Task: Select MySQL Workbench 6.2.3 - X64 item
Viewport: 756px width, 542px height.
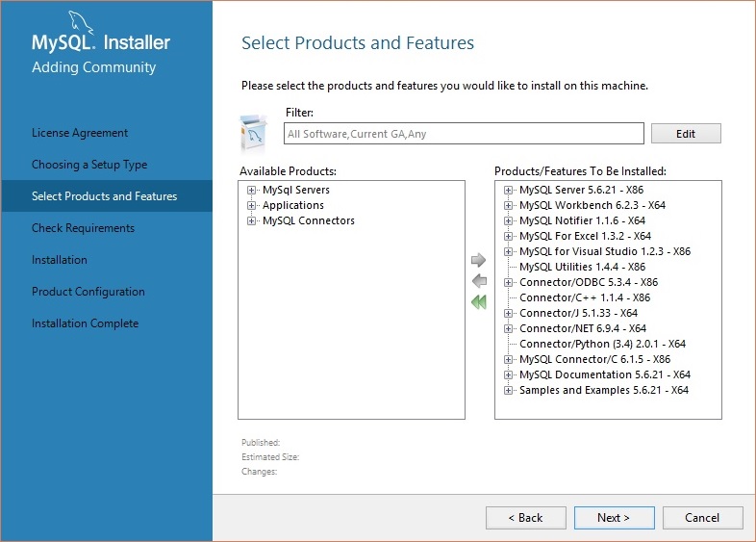Action: point(592,206)
